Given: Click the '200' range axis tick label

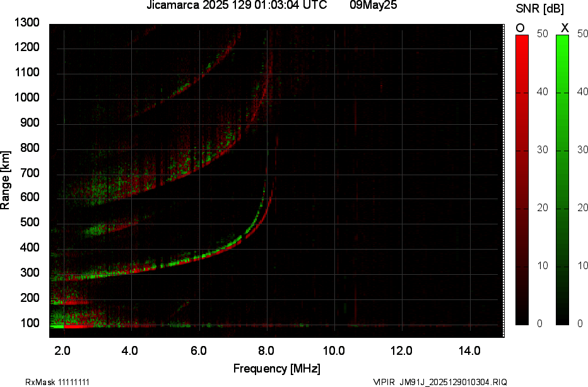Looking at the screenshot, I should [x=29, y=298].
